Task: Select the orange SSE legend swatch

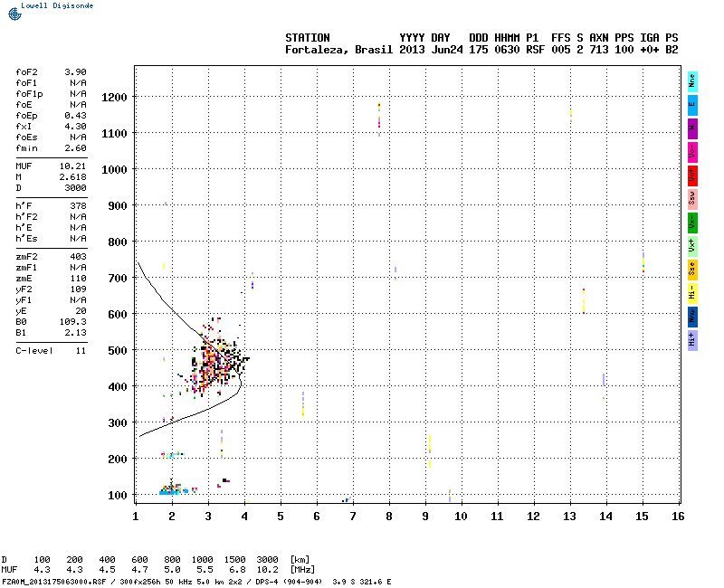Action: click(692, 270)
